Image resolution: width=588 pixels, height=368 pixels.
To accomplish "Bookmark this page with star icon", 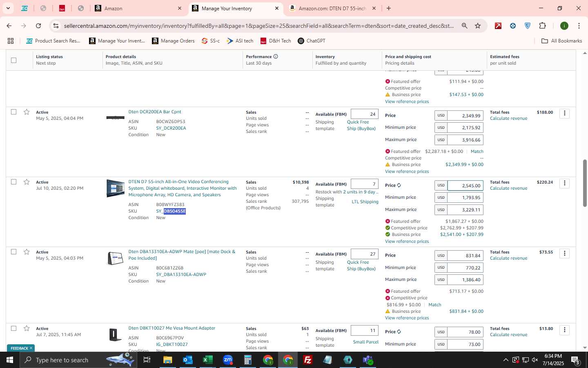I will (478, 26).
